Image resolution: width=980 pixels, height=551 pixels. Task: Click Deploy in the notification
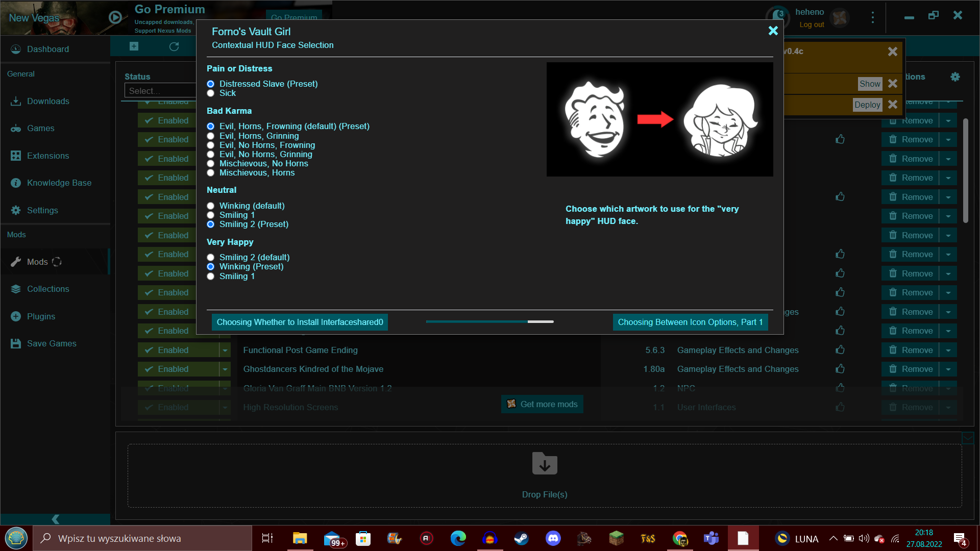pyautogui.click(x=867, y=105)
